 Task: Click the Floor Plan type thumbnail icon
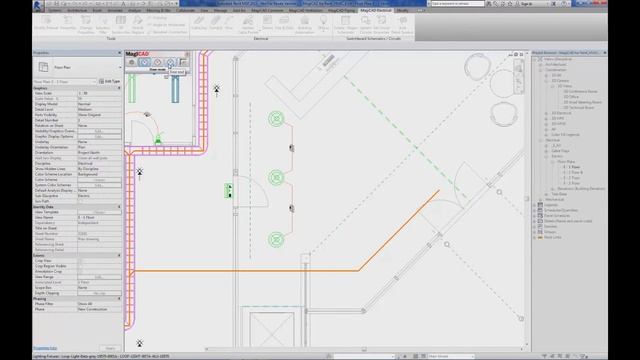43,67
